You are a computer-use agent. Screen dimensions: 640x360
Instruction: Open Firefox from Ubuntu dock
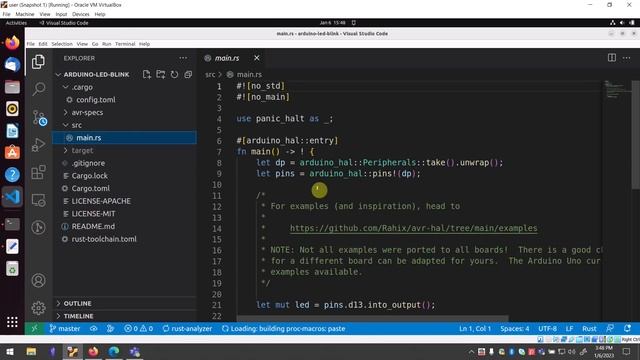12,42
